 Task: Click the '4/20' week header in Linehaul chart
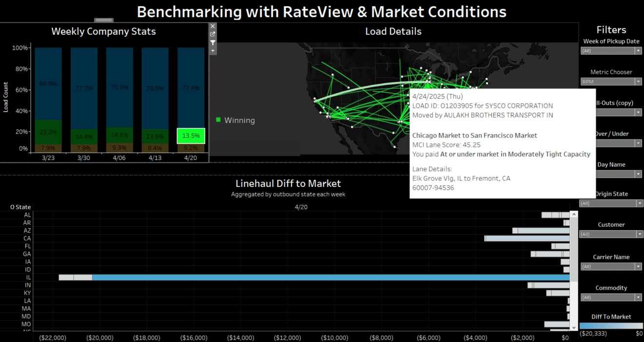tap(301, 207)
